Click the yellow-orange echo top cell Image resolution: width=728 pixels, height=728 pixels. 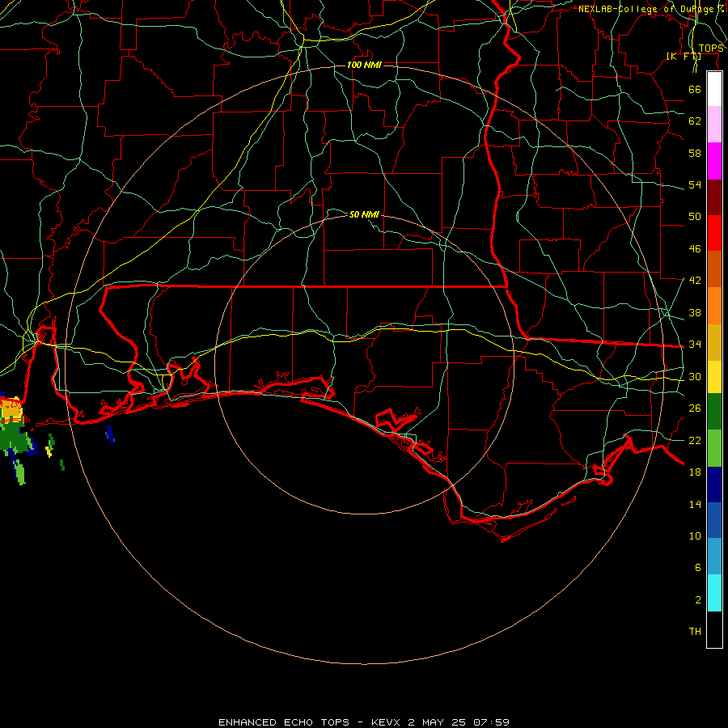click(11, 409)
